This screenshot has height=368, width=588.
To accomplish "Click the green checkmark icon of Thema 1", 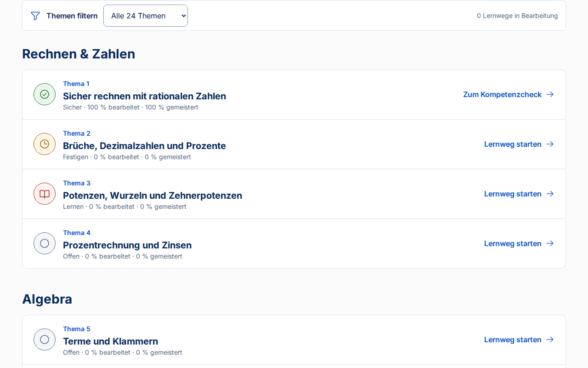I will click(x=45, y=94).
